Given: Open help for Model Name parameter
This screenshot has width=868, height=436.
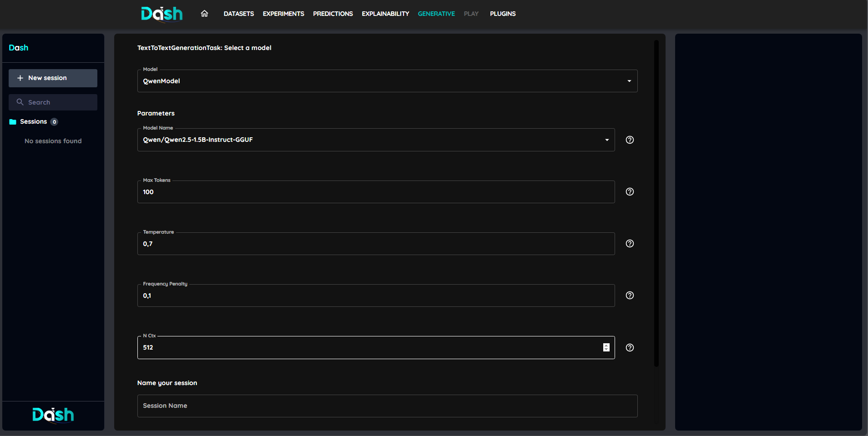Looking at the screenshot, I should click(630, 140).
